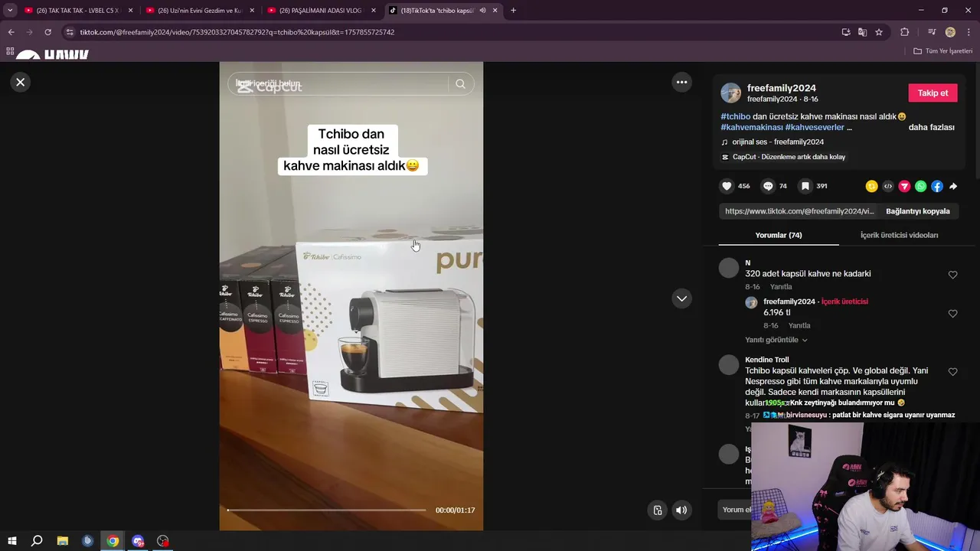Open Kendine Troll commenter avatar
The height and width of the screenshot is (551, 980).
(x=729, y=364)
